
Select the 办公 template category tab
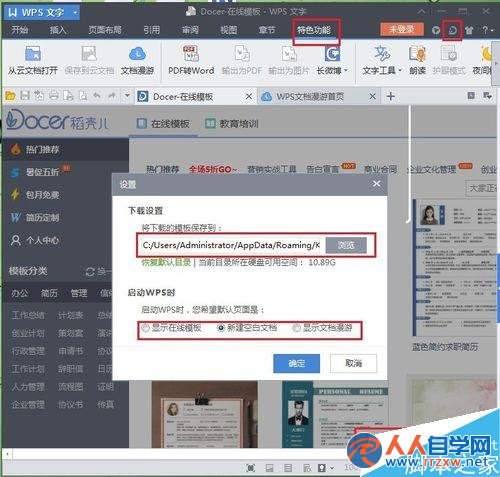(20, 293)
